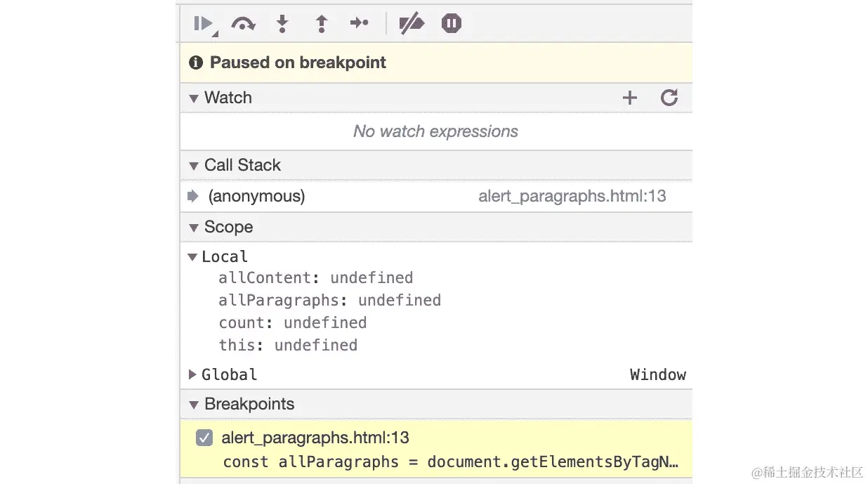Open alert_paragraphs.html:13 link in Call Stack
The height and width of the screenshot is (484, 868).
point(572,197)
